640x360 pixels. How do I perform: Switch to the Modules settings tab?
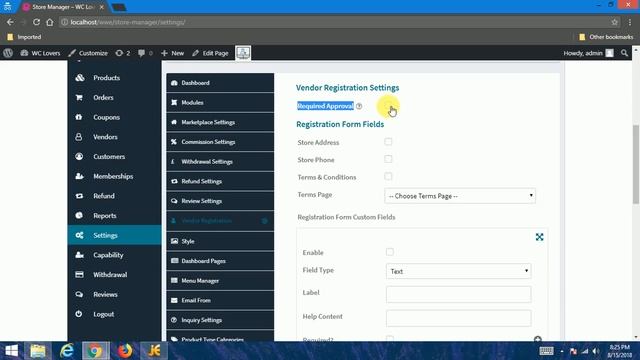click(220, 102)
